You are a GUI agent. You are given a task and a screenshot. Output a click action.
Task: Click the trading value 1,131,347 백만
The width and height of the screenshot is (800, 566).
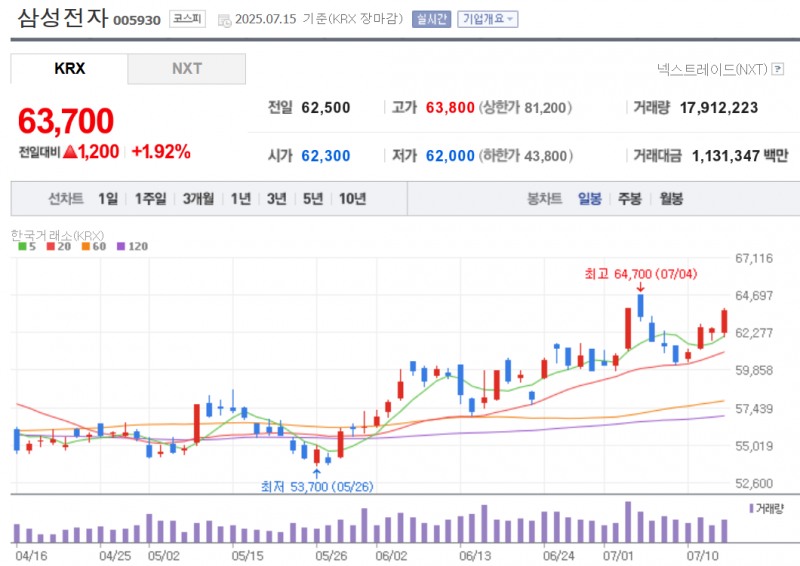pyautogui.click(x=740, y=156)
